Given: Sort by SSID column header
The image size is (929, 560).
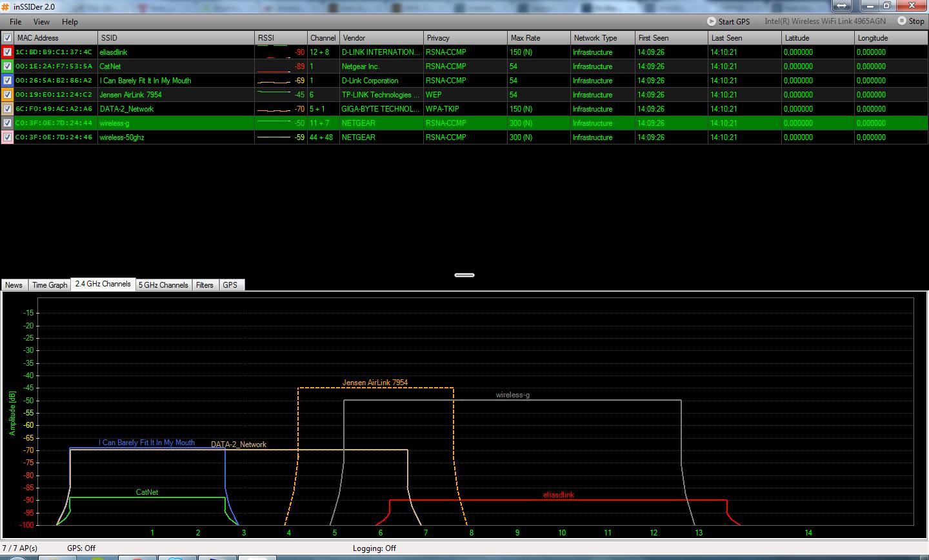Looking at the screenshot, I should point(176,38).
